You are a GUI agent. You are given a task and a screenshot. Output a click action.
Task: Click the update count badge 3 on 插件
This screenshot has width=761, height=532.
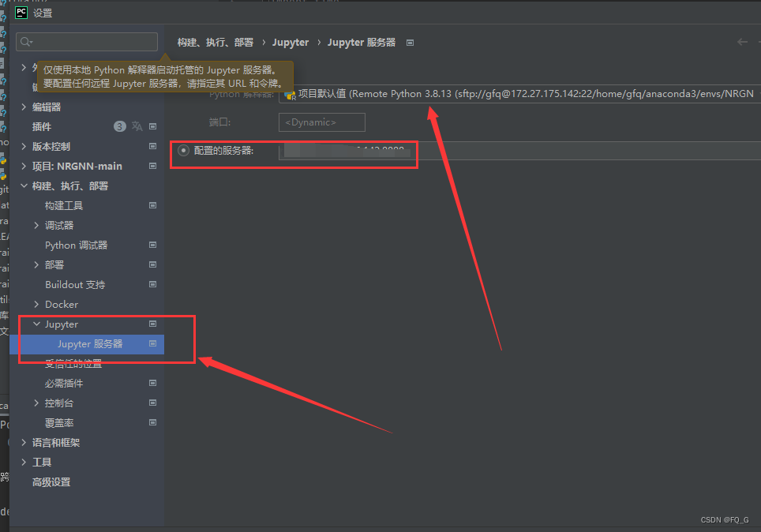[119, 127]
